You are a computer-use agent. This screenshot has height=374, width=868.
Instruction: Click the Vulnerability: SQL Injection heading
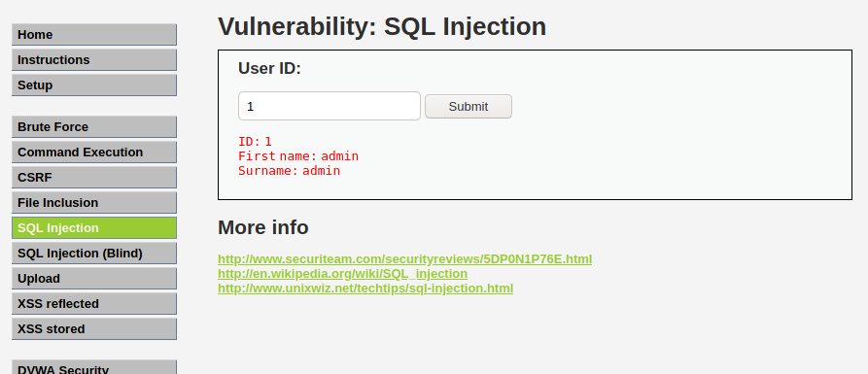point(382,26)
